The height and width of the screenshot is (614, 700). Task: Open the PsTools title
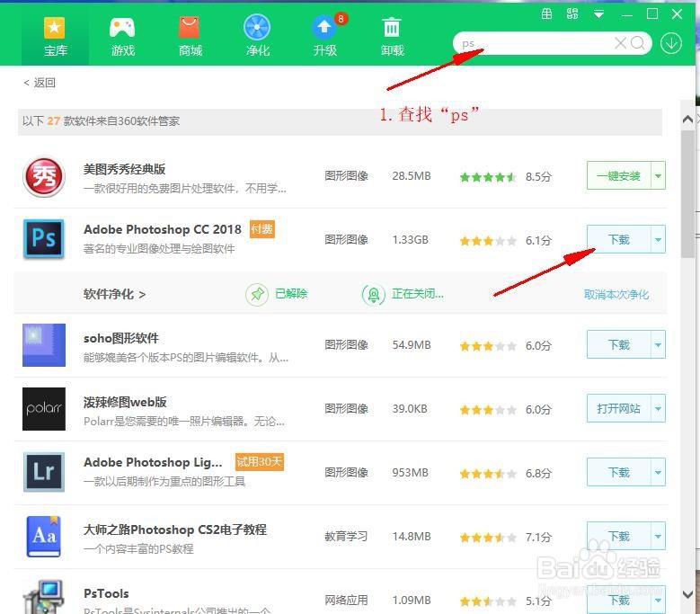coord(106,593)
